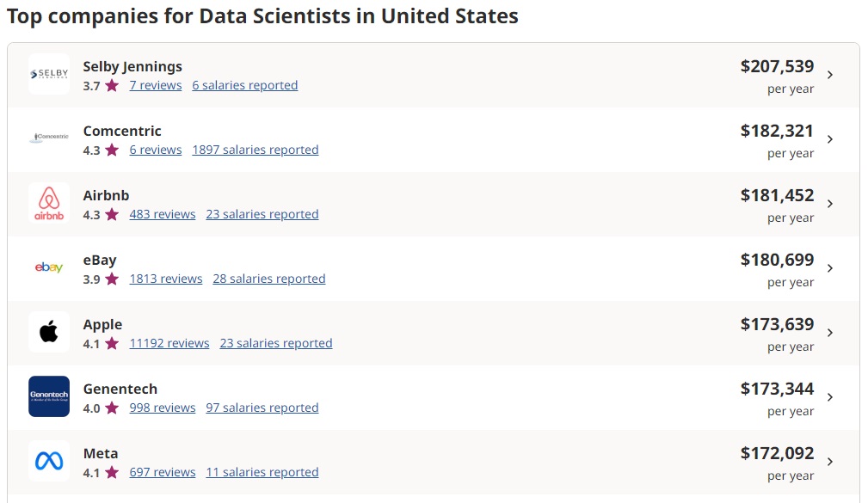This screenshot has width=868, height=503.
Task: Click the Selby Jennings company logo
Action: click(x=49, y=74)
